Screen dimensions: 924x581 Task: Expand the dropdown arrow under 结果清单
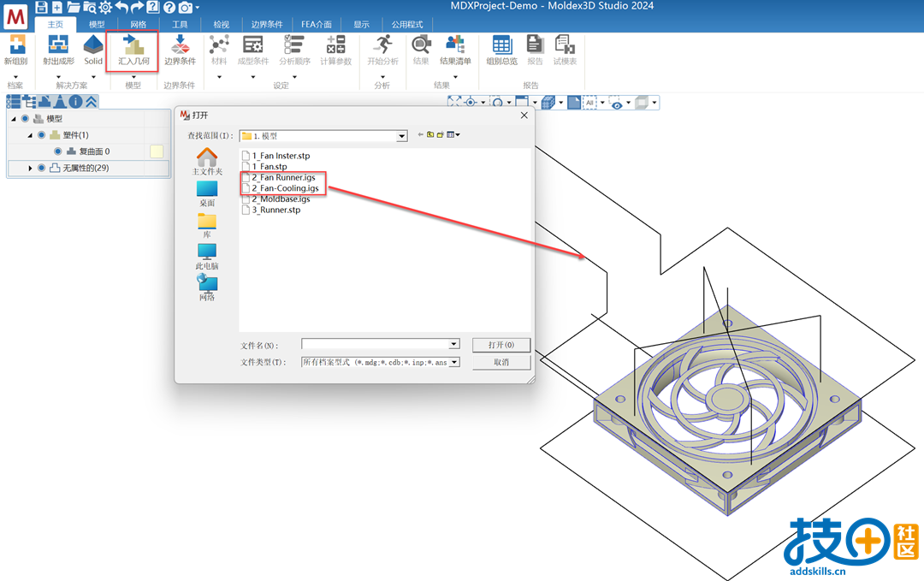click(455, 77)
